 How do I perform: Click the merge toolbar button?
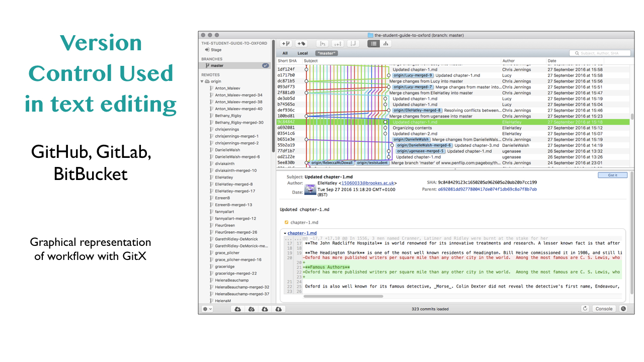323,44
